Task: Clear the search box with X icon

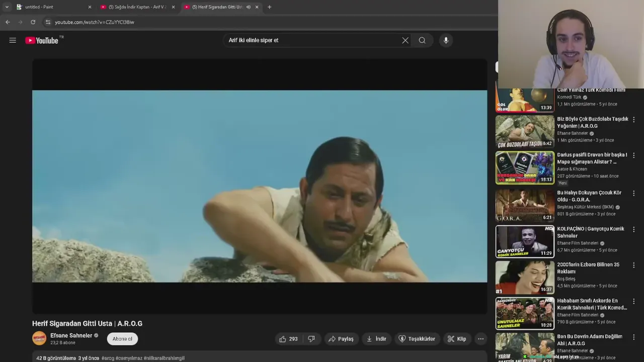Action: tap(405, 40)
